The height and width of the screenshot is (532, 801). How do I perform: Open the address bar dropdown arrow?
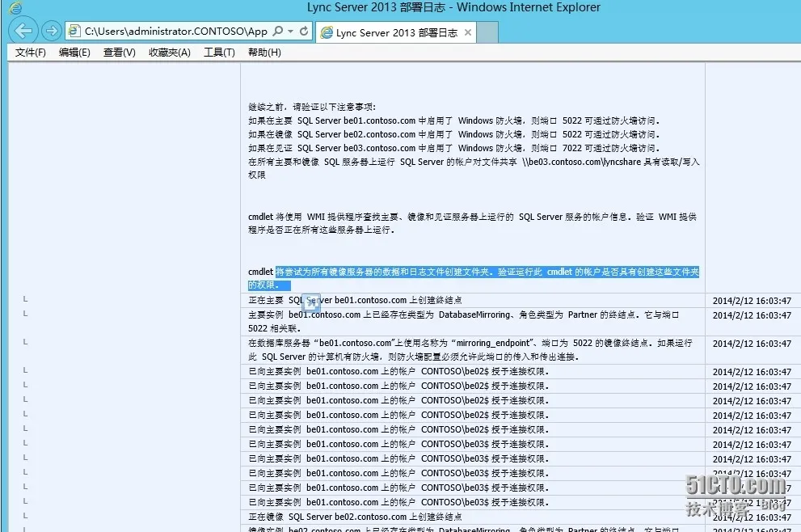pyautogui.click(x=291, y=32)
